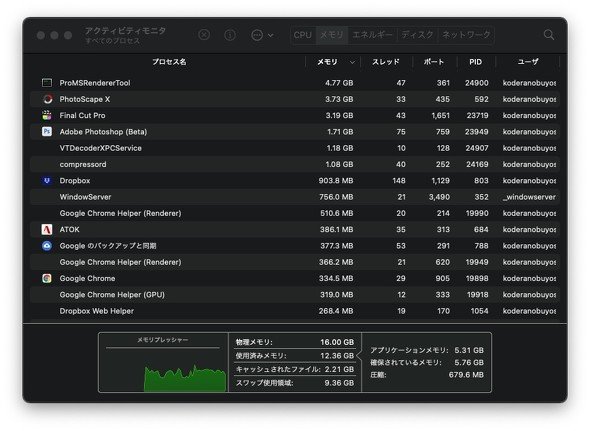Expand the more options ellipsis dropdown
590x431 pixels.
262,35
